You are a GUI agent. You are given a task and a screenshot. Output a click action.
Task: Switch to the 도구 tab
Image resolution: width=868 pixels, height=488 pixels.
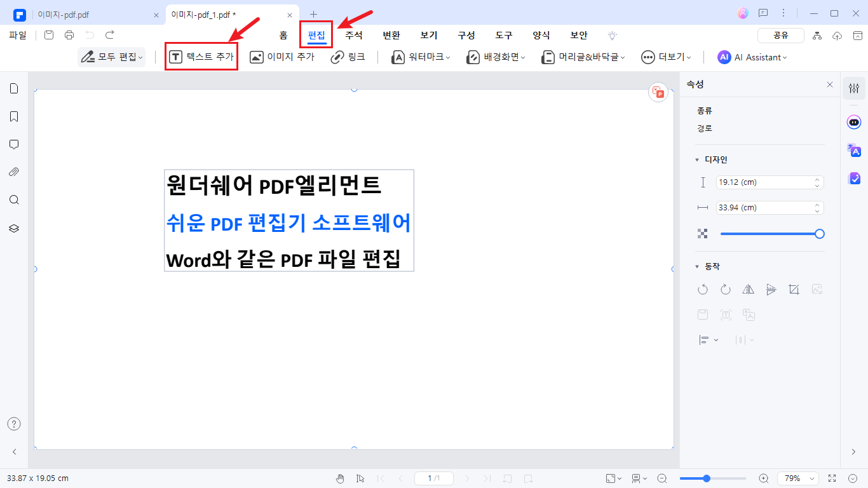coord(504,36)
